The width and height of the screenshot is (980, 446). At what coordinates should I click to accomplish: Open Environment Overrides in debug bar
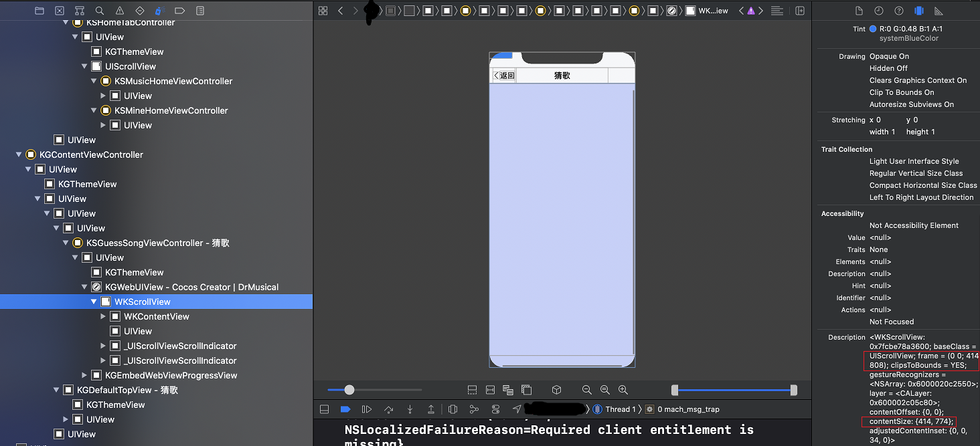pyautogui.click(x=495, y=409)
